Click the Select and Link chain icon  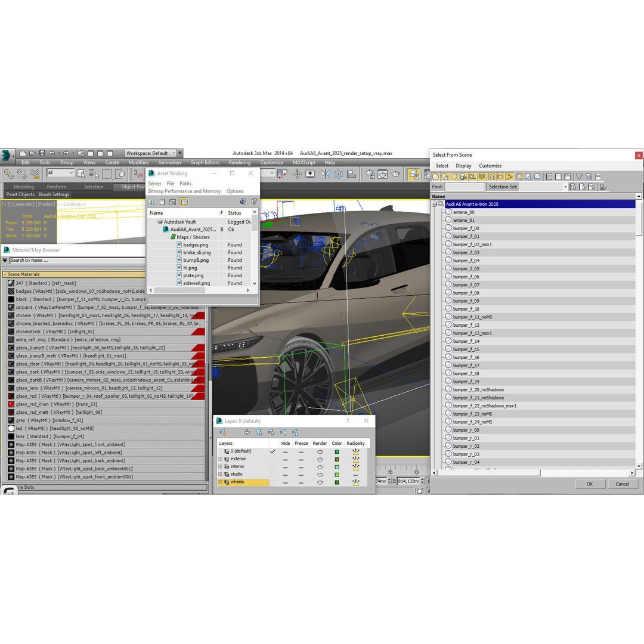coord(8,174)
